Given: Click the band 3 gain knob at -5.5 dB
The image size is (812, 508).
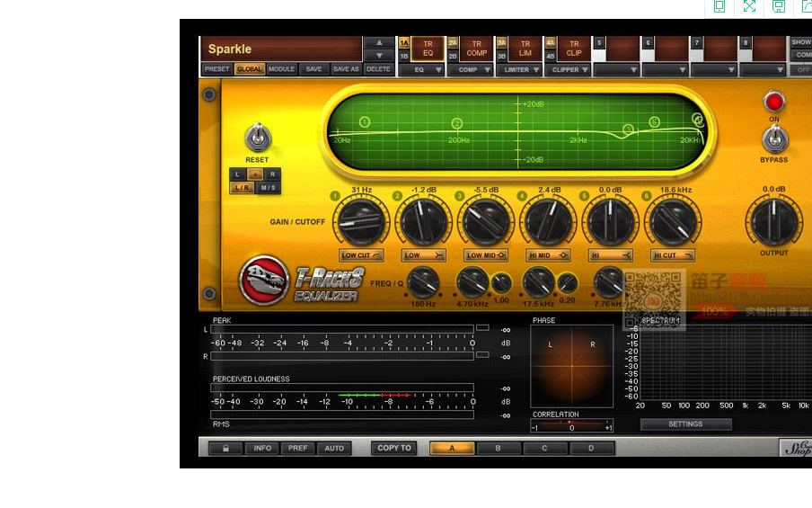Looking at the screenshot, I should 485,222.
